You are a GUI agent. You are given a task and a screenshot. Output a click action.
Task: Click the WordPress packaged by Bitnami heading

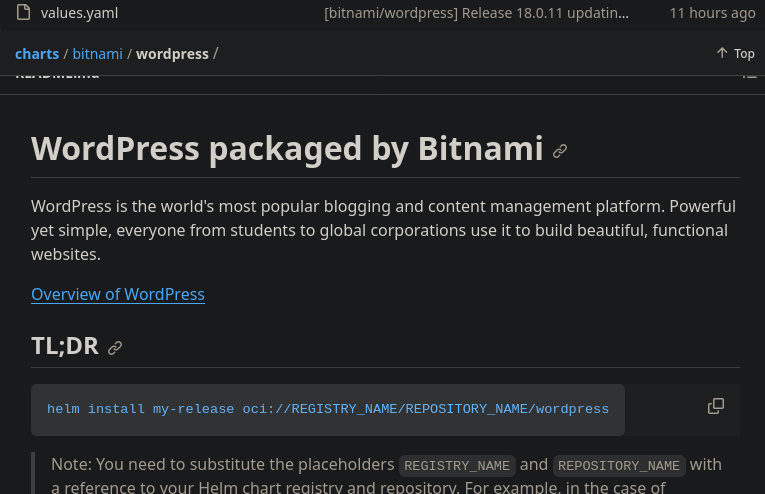(x=287, y=149)
